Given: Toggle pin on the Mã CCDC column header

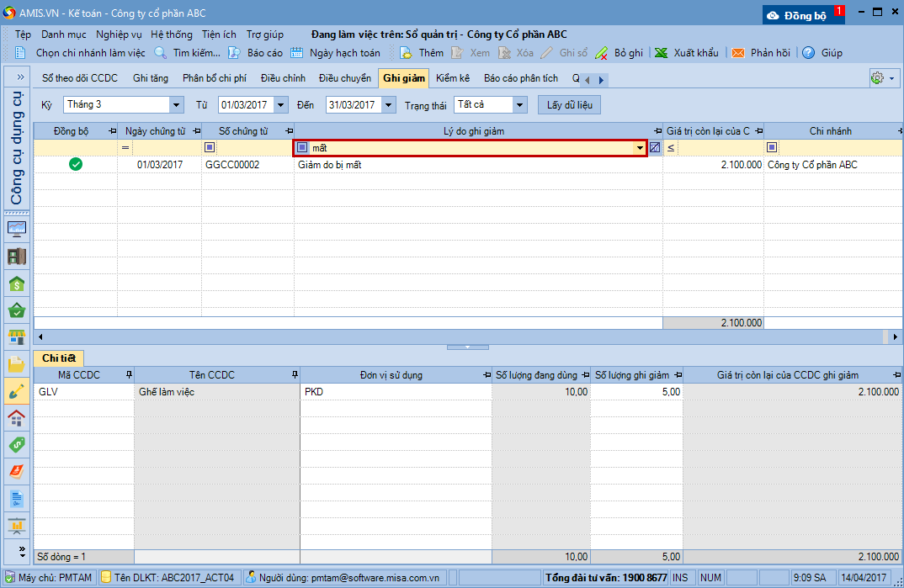Looking at the screenshot, I should [129, 374].
